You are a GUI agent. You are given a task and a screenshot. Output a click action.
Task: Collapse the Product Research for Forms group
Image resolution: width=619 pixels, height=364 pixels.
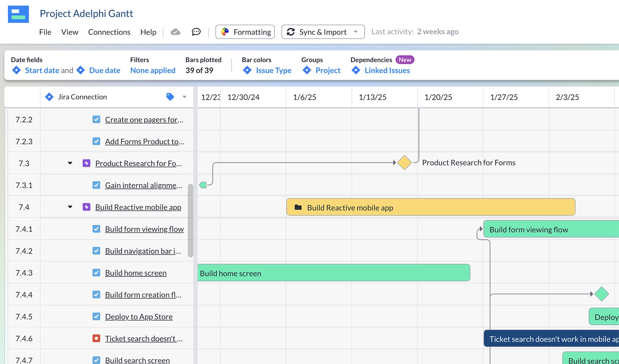pyautogui.click(x=70, y=163)
